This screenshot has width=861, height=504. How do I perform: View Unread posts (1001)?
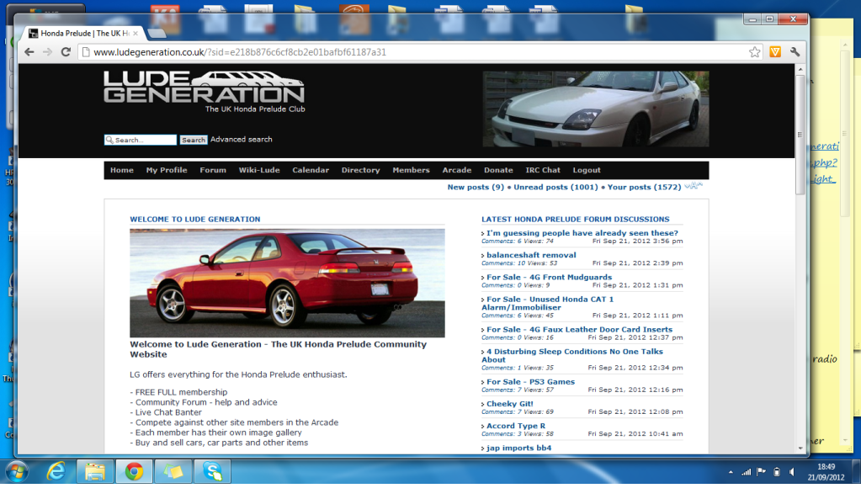pyautogui.click(x=555, y=188)
